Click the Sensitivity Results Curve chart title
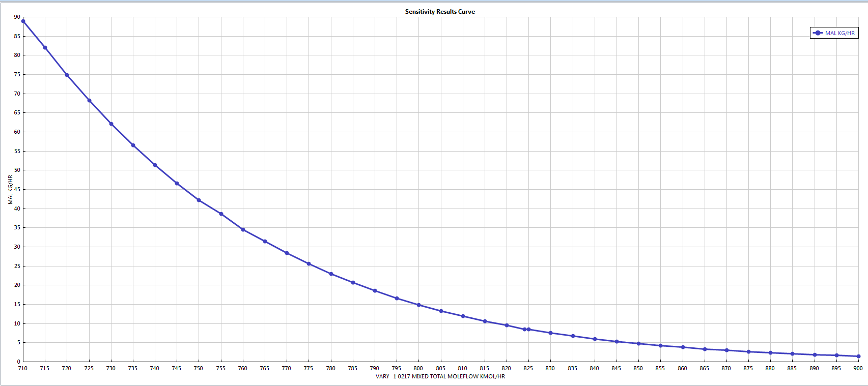The width and height of the screenshot is (868, 386). 440,11
